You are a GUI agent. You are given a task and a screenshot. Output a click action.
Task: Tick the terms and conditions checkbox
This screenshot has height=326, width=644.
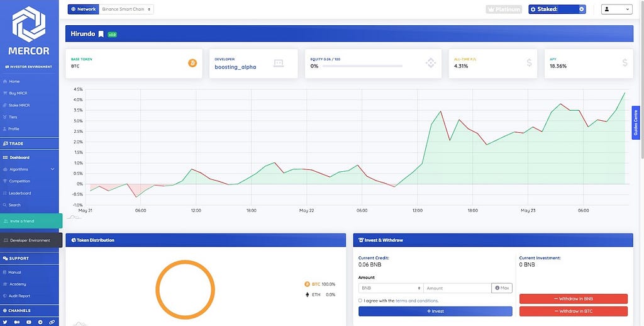coord(360,301)
